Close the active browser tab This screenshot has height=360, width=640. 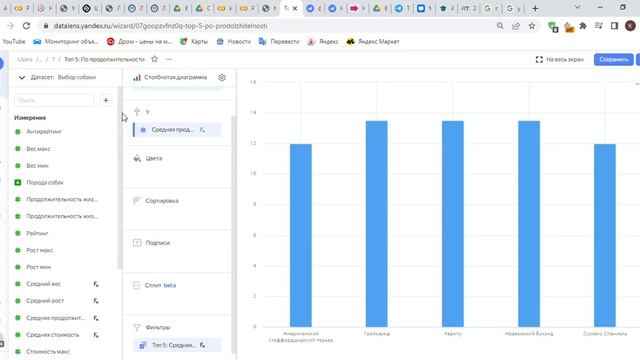(x=295, y=8)
